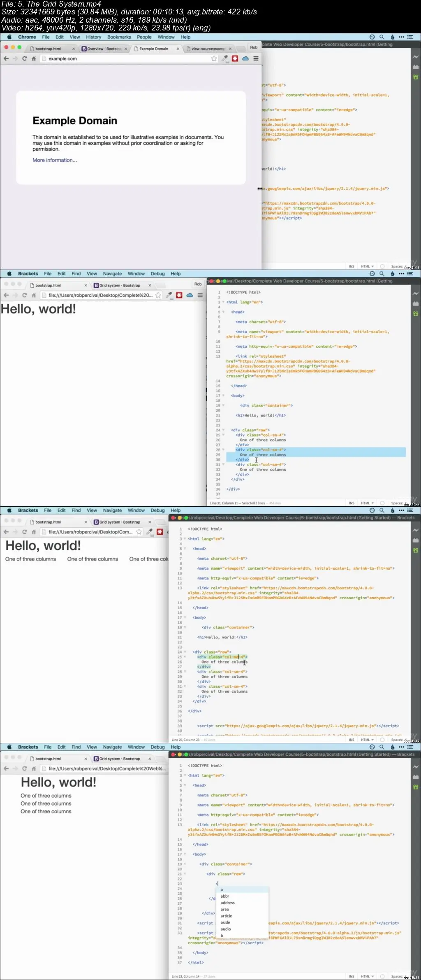Click lint circle indicator in 'Selected 3 lines' status bar
Screen dimensions: 421x980
pyautogui.click(x=382, y=503)
